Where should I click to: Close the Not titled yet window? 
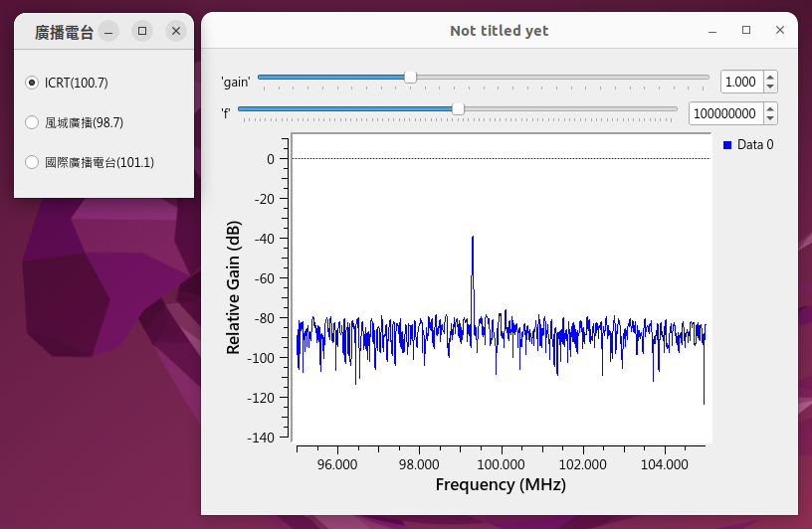(x=780, y=30)
